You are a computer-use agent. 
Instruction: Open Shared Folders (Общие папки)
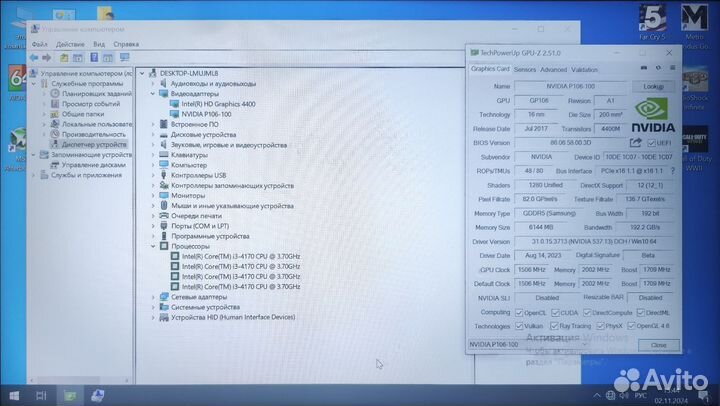point(83,114)
